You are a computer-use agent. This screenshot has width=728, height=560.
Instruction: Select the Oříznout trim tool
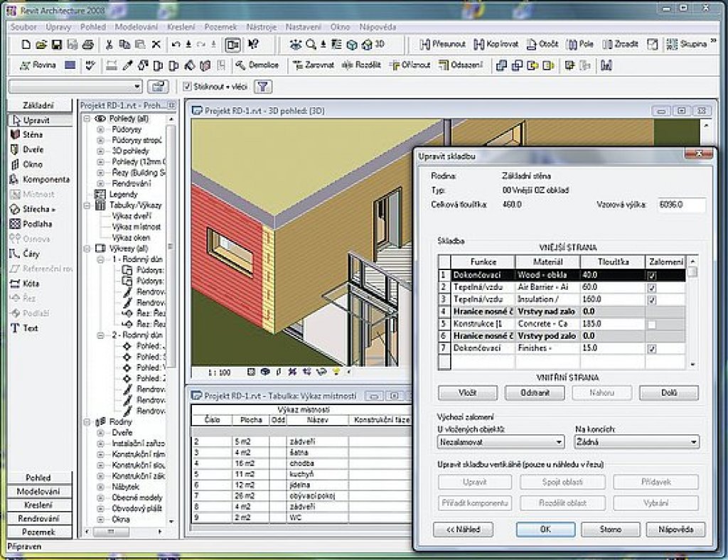point(410,65)
